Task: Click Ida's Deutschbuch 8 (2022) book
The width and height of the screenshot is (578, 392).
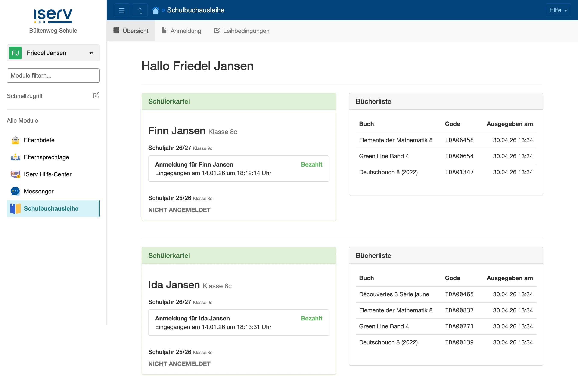Action: (x=388, y=342)
